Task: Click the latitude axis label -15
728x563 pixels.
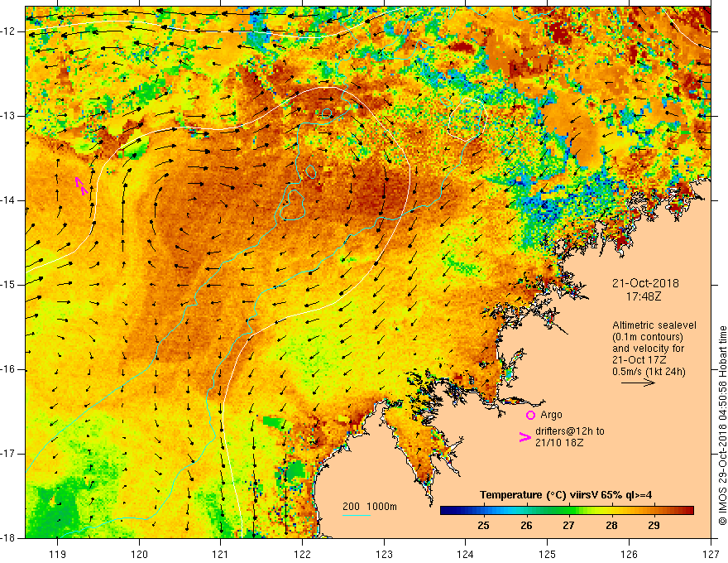Action: coord(9,285)
